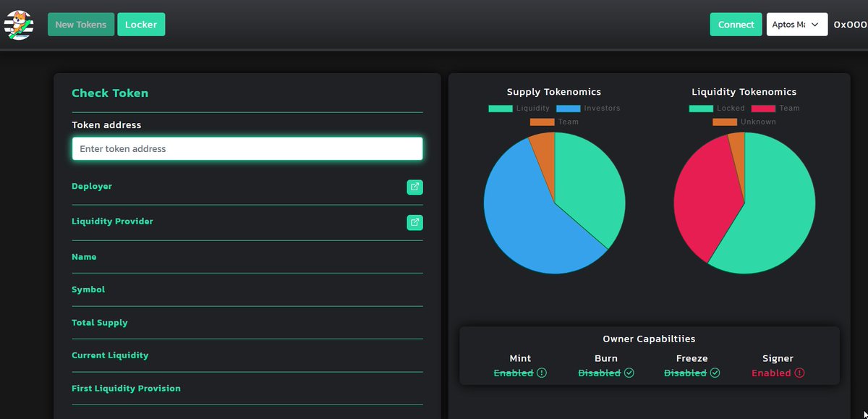The width and height of the screenshot is (868, 419).
Task: Go to the Locker section
Action: pos(141,25)
